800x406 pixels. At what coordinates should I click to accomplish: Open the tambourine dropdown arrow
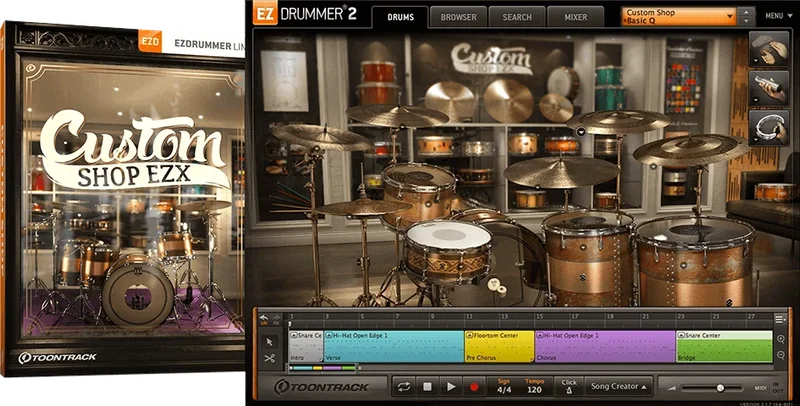[755, 140]
